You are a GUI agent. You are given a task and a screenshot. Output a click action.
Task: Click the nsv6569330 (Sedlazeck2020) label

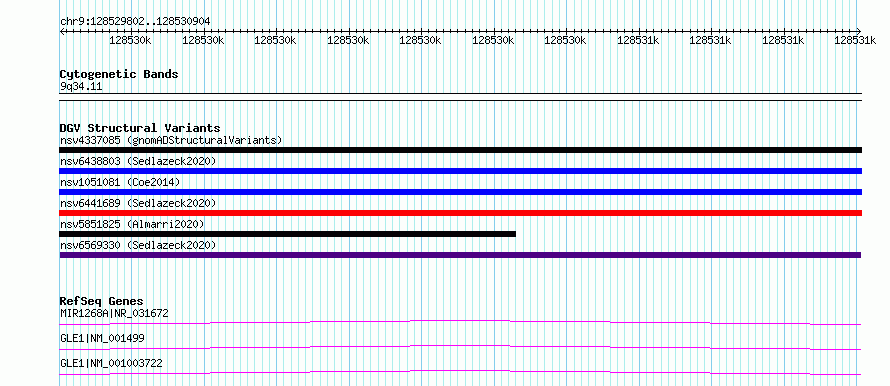(138, 245)
